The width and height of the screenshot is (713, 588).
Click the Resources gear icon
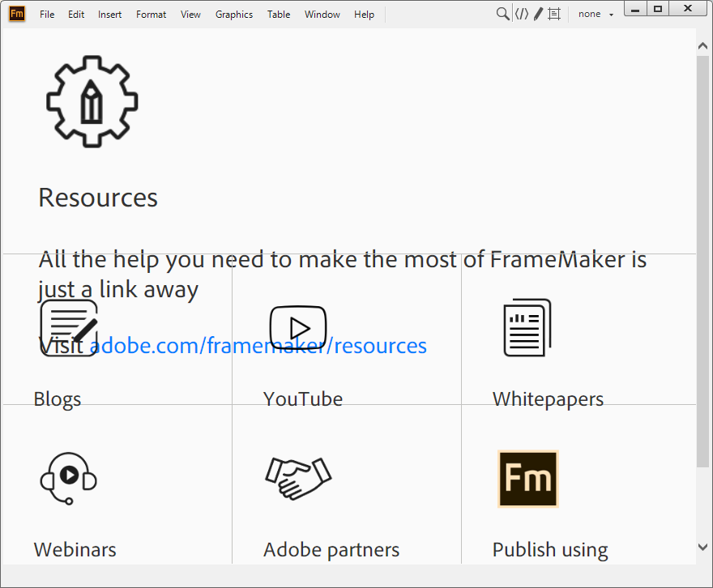pos(92,101)
